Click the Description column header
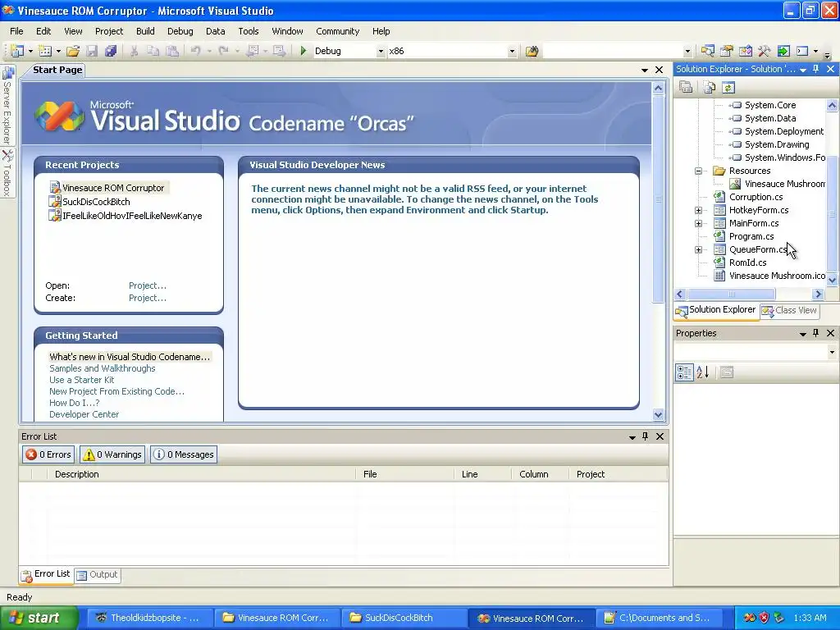The width and height of the screenshot is (840, 630). [x=202, y=474]
